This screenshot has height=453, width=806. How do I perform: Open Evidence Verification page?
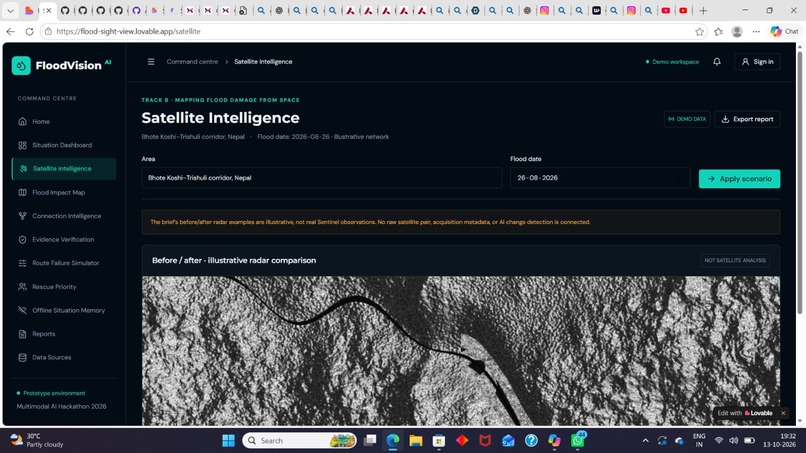(63, 240)
